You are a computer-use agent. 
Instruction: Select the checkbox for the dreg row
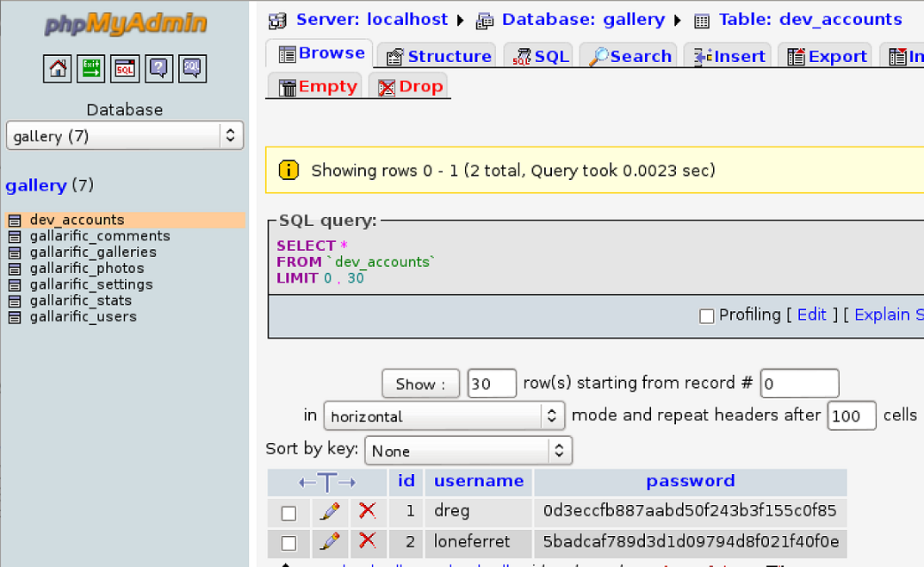pyautogui.click(x=288, y=514)
